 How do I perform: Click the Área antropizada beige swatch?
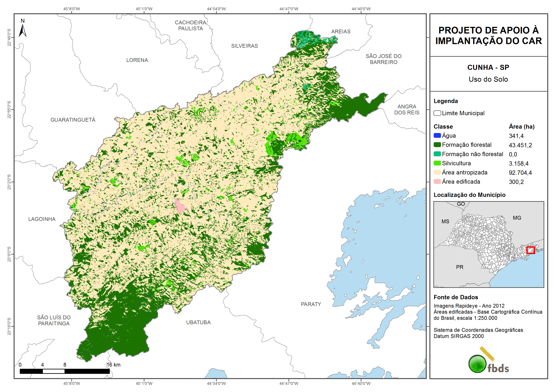click(437, 172)
